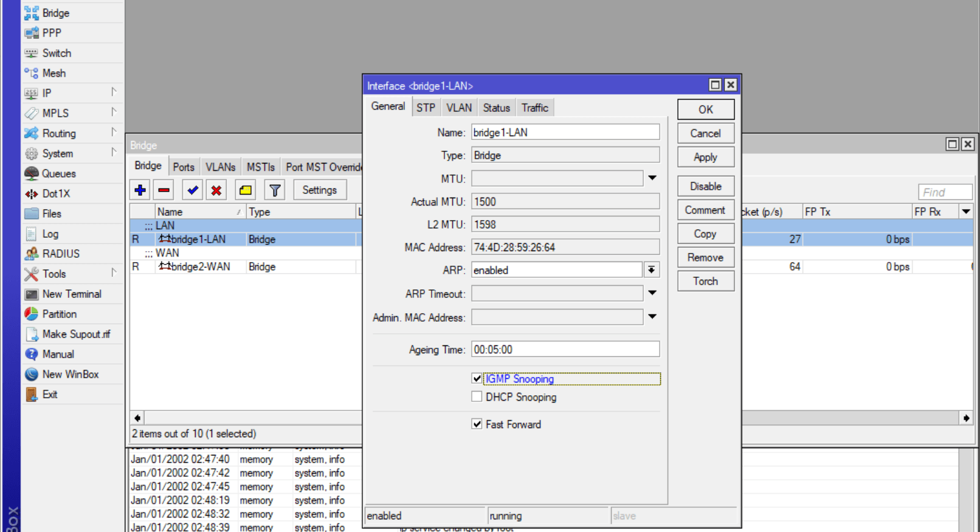Viewport: 980px width, 532px height.
Task: Open the RADIUS sidebar icon
Action: 32,254
